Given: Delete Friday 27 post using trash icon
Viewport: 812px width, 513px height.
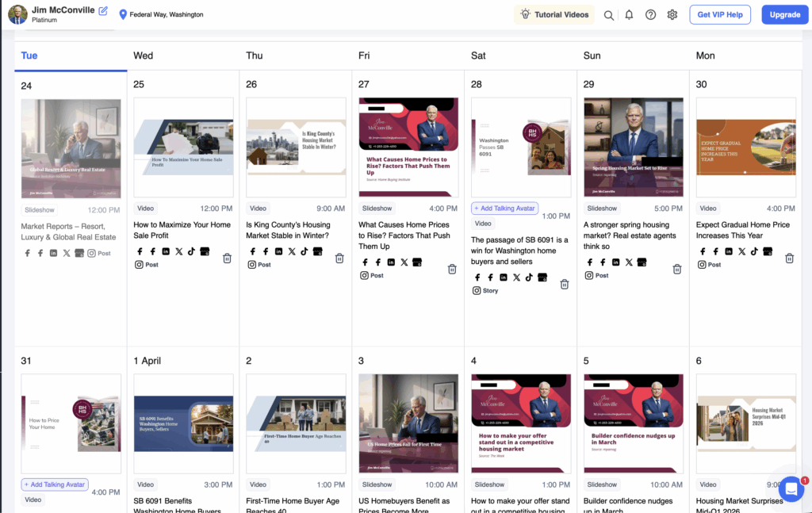Looking at the screenshot, I should tap(452, 269).
